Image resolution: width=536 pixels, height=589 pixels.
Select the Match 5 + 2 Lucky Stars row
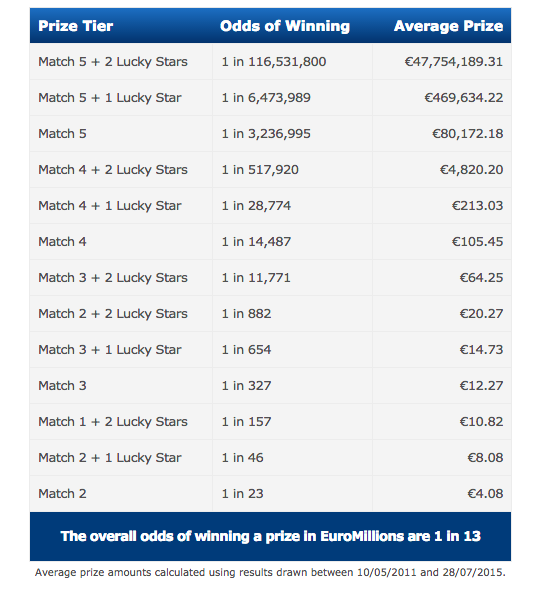(x=270, y=62)
